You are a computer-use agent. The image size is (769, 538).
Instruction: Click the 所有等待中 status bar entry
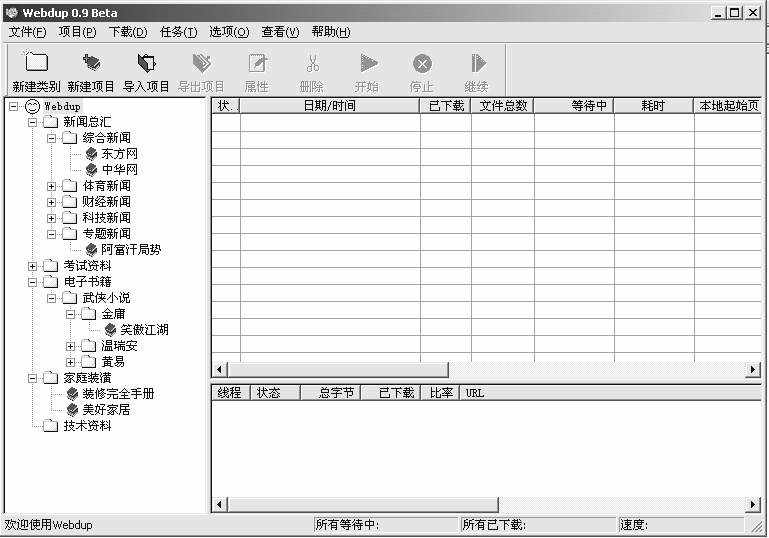coord(385,525)
